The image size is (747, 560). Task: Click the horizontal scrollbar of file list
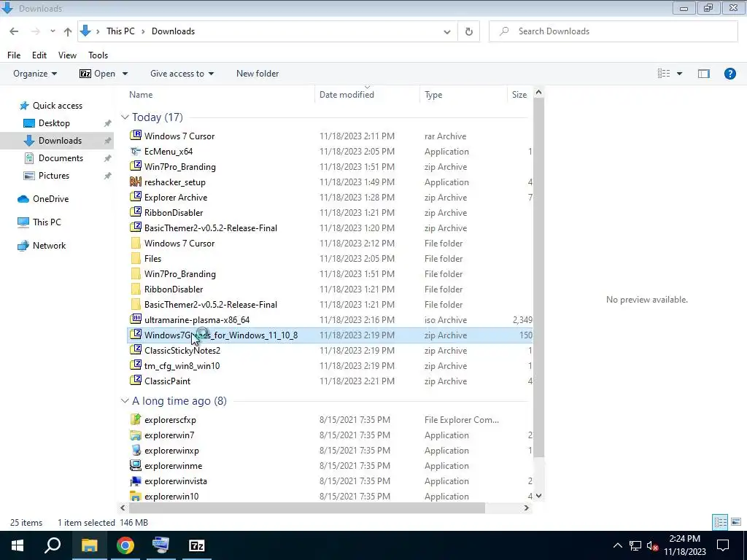click(x=307, y=508)
